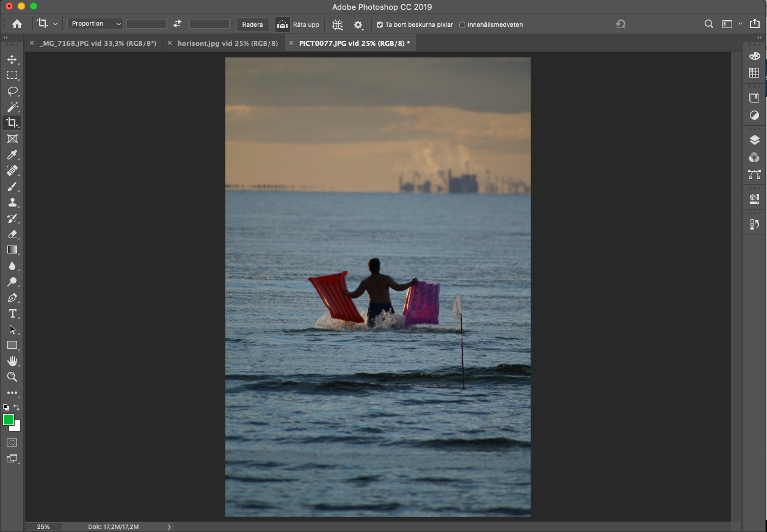Select the Eyedropper tool
Viewport: 767px width, 532px height.
point(12,155)
